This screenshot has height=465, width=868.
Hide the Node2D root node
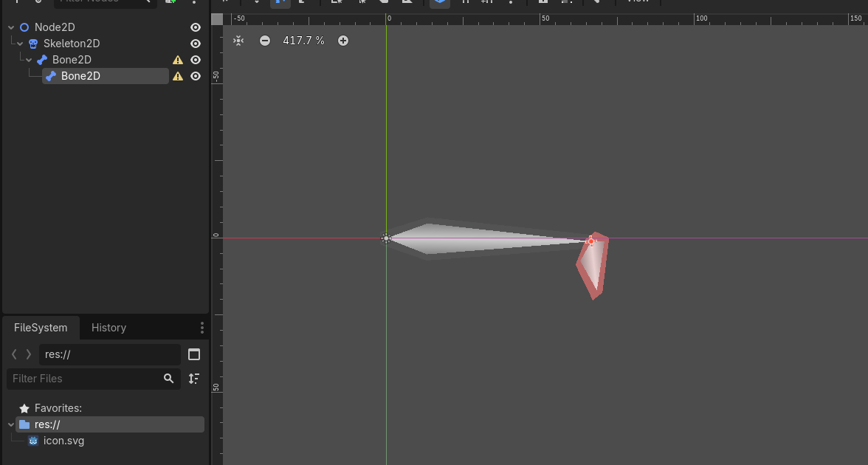click(x=196, y=27)
